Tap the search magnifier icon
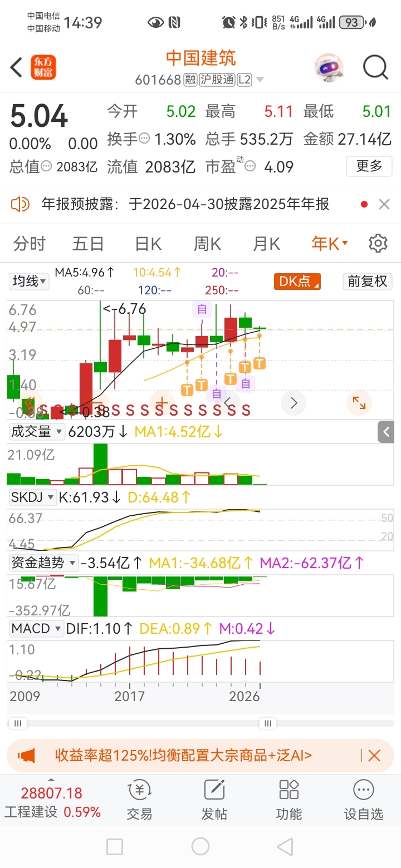This screenshot has height=868, width=401. pos(375,67)
